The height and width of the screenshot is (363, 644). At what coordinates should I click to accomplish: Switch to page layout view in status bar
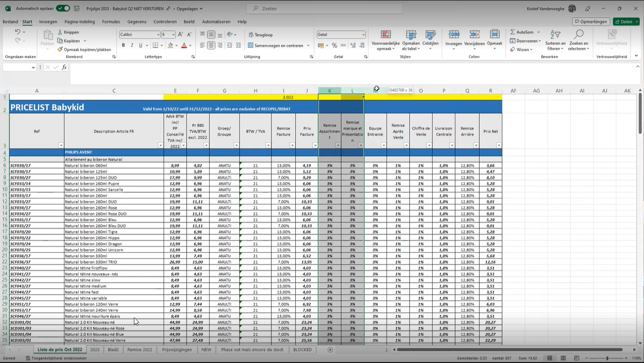click(563, 358)
